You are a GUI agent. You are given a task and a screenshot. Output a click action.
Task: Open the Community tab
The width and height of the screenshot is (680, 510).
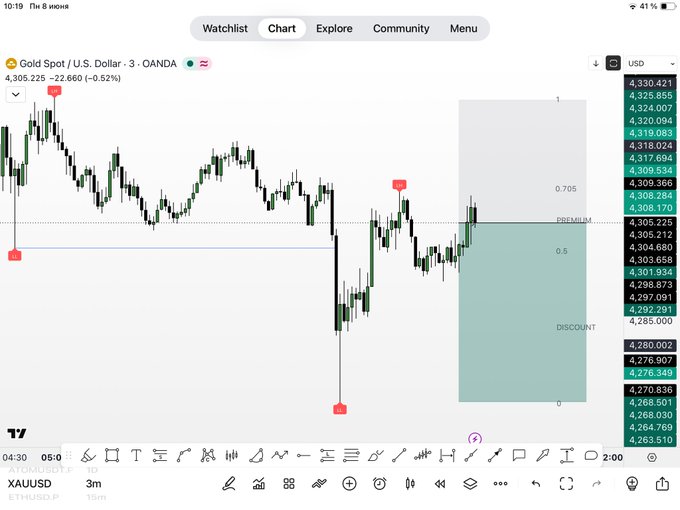401,29
